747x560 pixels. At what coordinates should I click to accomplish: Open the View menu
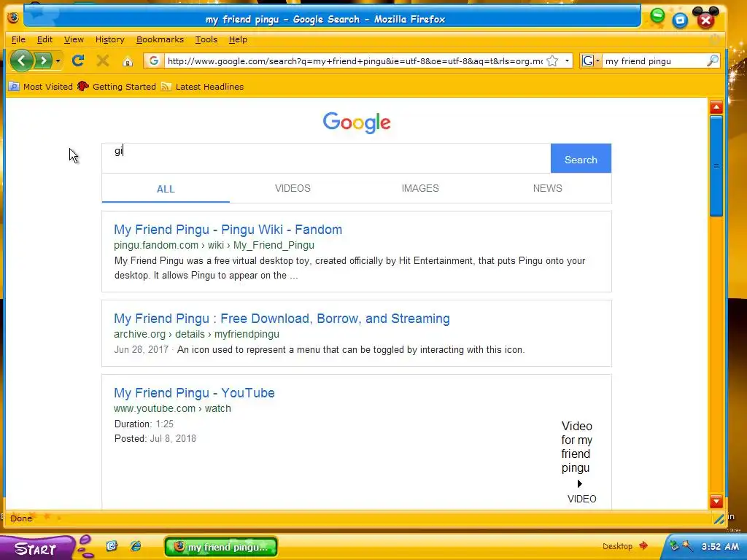click(x=74, y=39)
